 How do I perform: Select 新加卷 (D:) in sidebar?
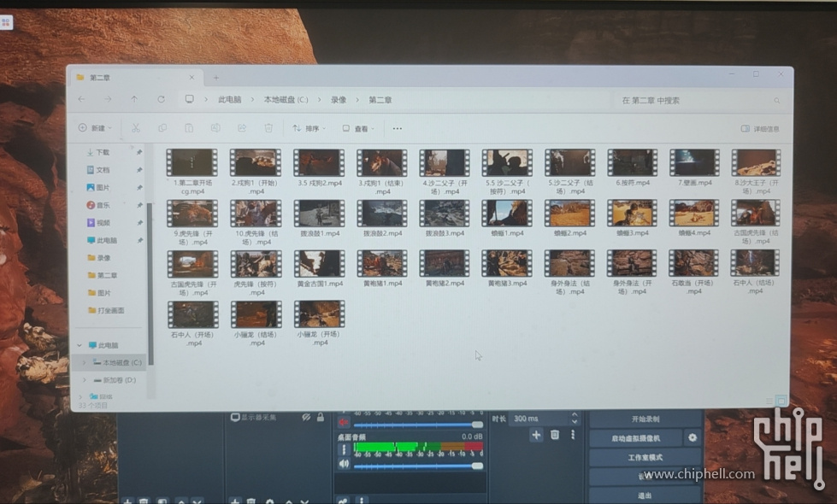tap(115, 380)
